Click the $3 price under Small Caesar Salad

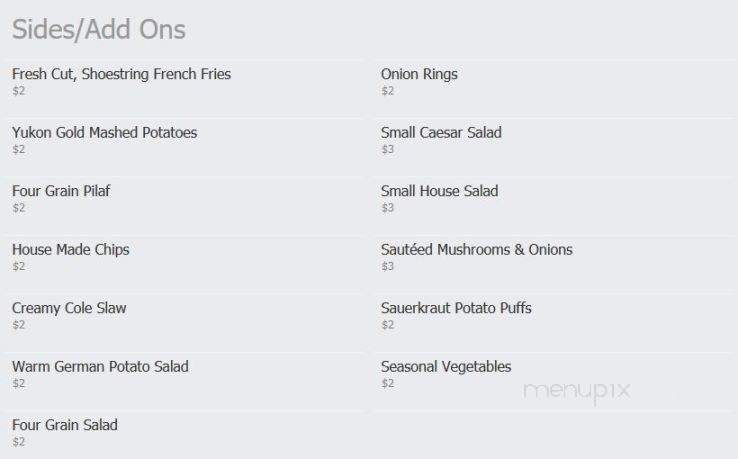pyautogui.click(x=387, y=150)
